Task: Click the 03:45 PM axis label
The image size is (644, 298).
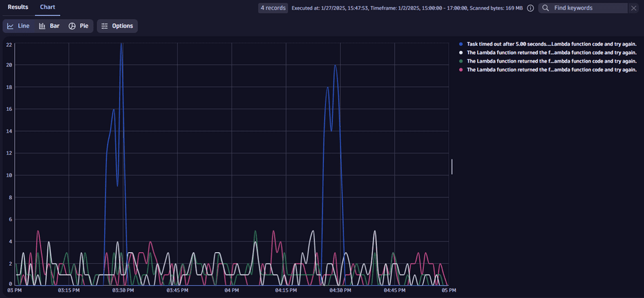Action: tap(177, 291)
